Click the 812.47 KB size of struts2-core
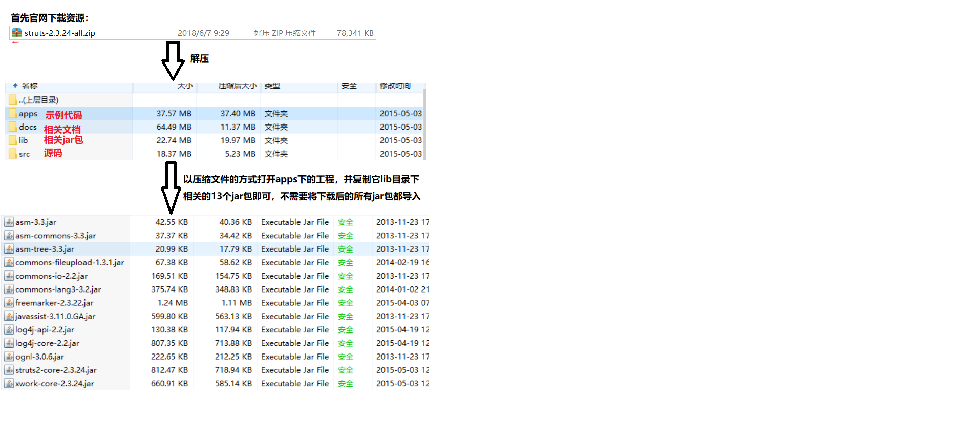This screenshot has width=980, height=437. pos(169,370)
